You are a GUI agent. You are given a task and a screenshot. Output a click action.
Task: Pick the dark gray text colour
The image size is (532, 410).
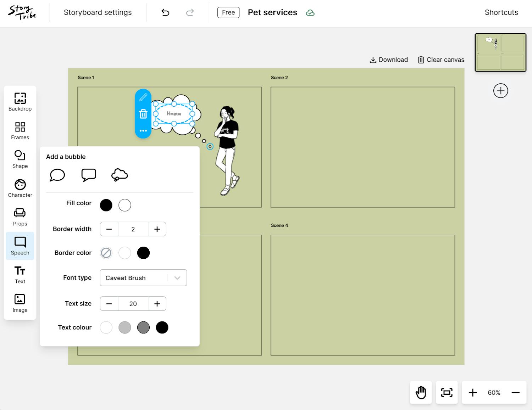(x=143, y=327)
